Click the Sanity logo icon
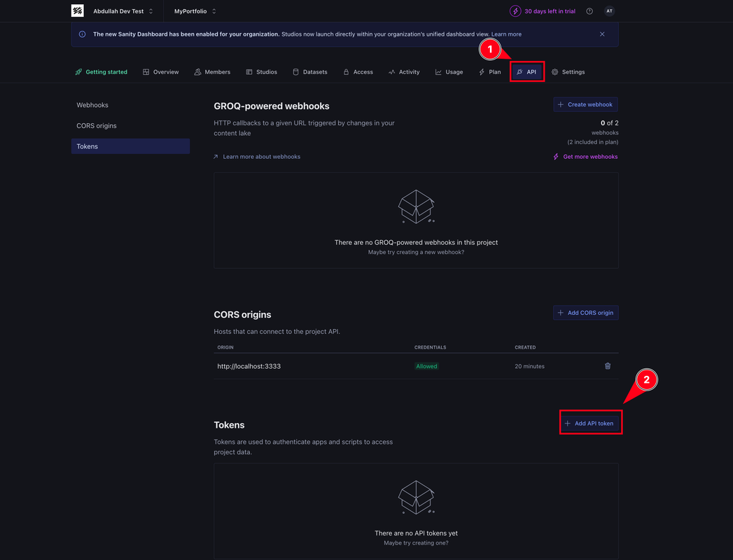 pos(78,10)
